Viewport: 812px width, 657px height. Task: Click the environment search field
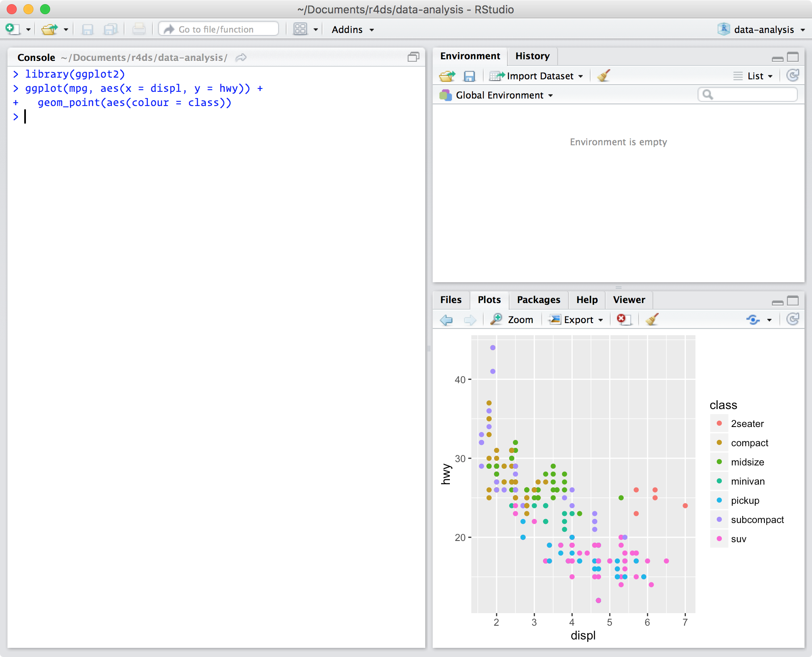click(x=748, y=95)
